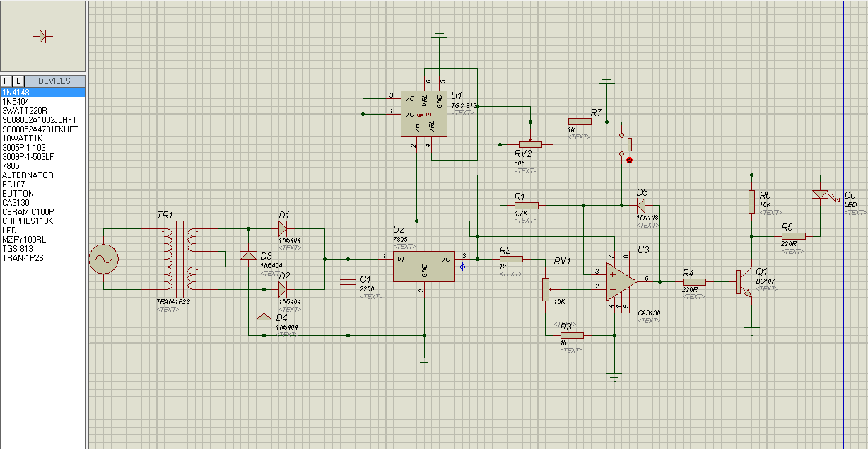Click the diode preview in overview window
The height and width of the screenshot is (449, 868).
coord(42,36)
